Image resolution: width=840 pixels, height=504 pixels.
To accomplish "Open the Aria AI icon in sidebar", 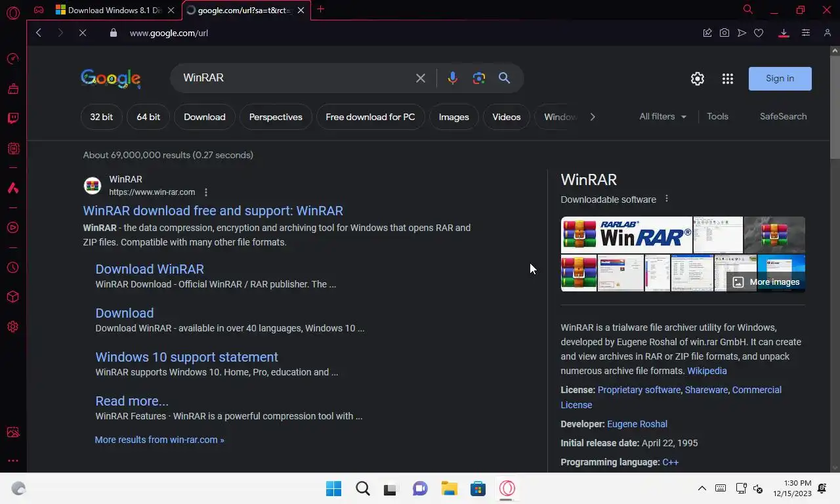I will coord(12,188).
